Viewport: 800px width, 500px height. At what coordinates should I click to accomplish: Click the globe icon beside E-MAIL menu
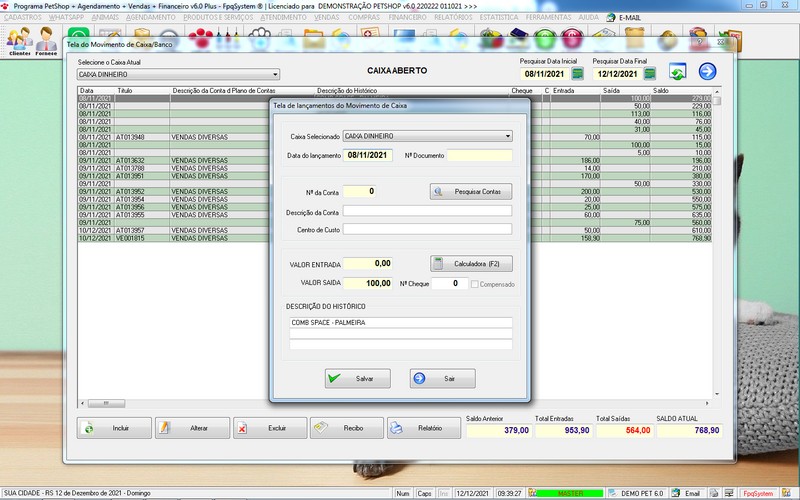[611, 17]
